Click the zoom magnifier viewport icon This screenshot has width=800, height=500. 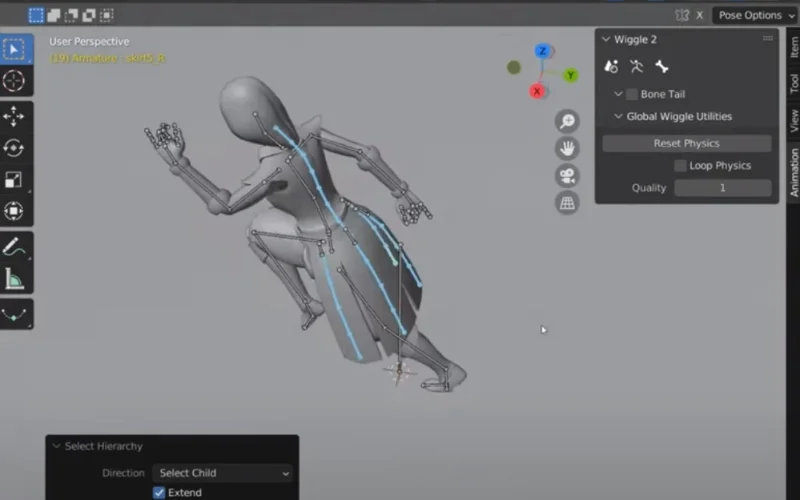point(568,122)
